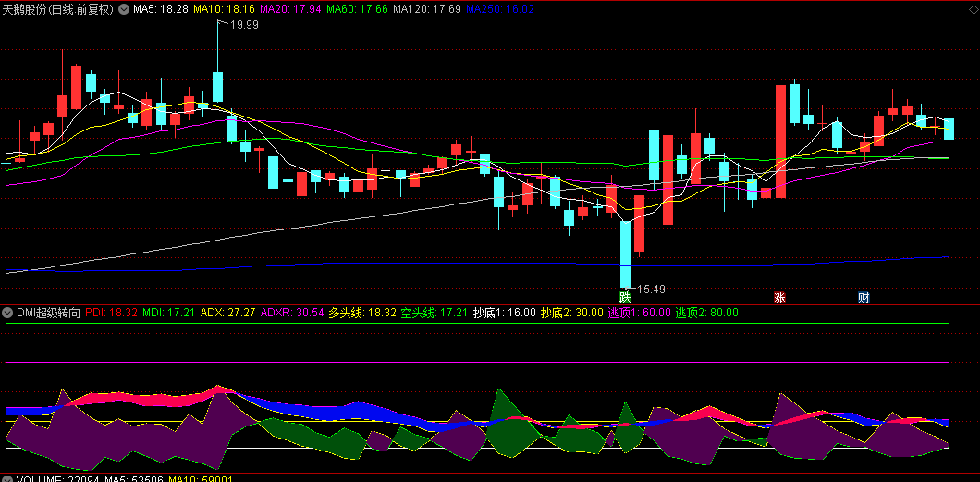Click the DMI超级转向 indicator name

(49, 313)
